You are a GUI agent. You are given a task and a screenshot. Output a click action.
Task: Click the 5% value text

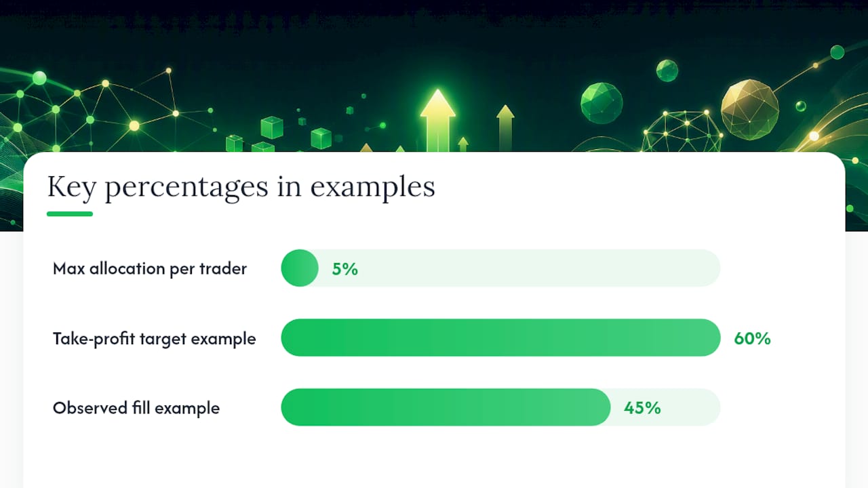tap(344, 269)
